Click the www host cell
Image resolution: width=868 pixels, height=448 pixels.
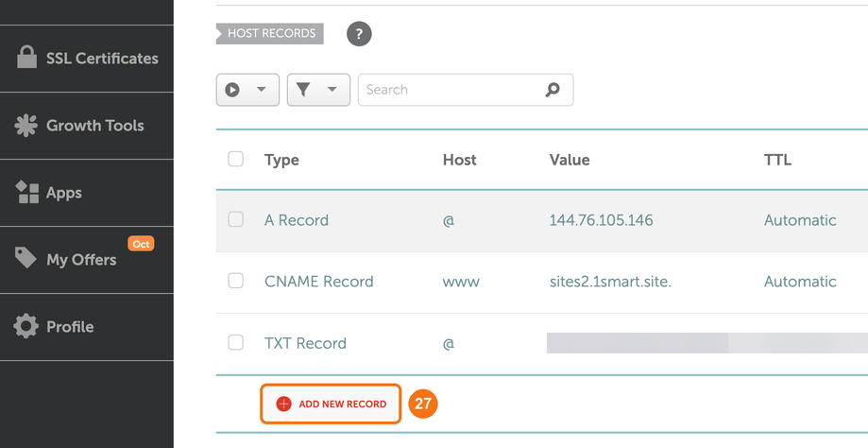[461, 282]
